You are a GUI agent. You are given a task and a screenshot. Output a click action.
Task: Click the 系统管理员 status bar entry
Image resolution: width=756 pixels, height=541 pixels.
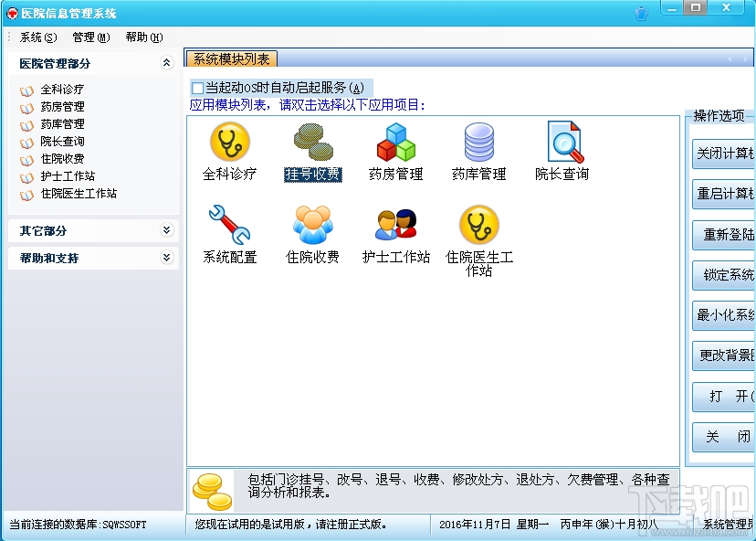click(x=730, y=525)
